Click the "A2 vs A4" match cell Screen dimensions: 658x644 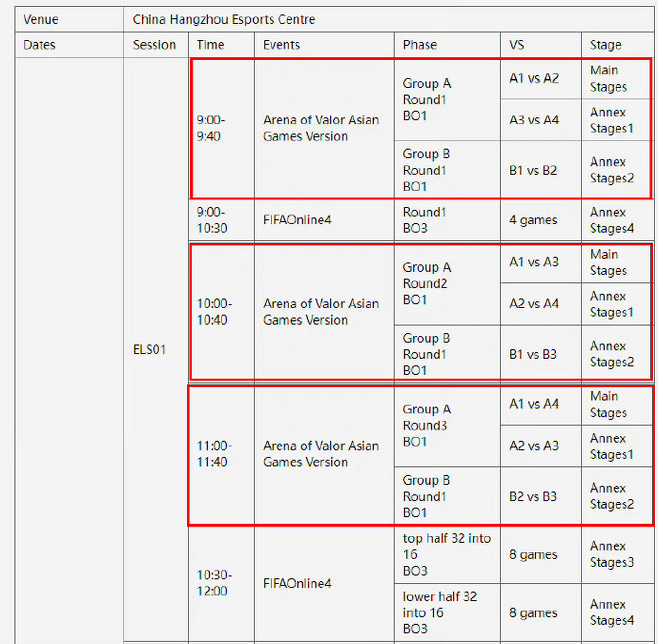tap(541, 304)
